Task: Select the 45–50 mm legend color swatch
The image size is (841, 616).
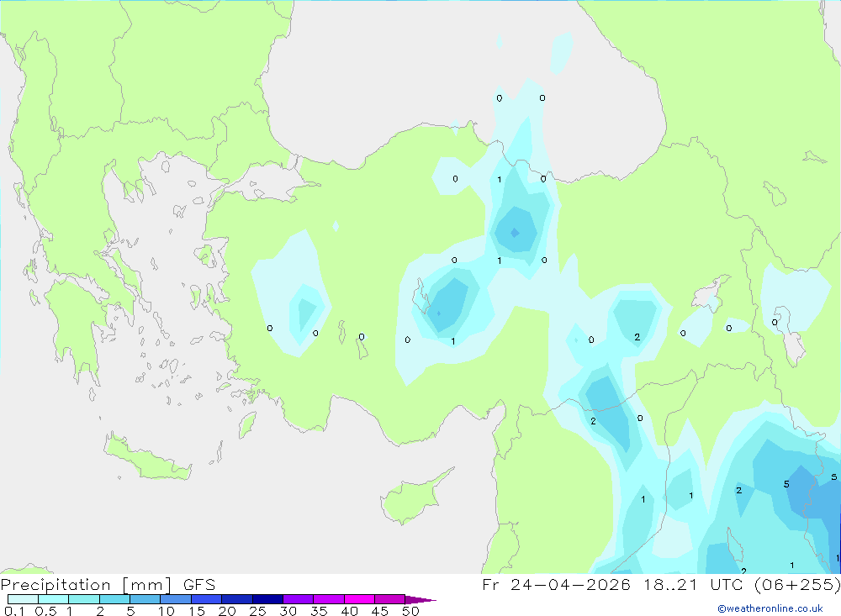Action: (389, 599)
